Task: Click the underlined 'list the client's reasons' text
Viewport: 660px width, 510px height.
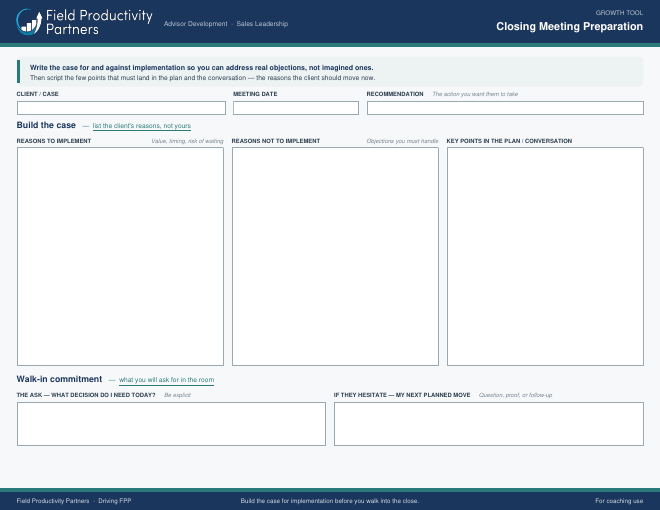Action: tap(141, 126)
